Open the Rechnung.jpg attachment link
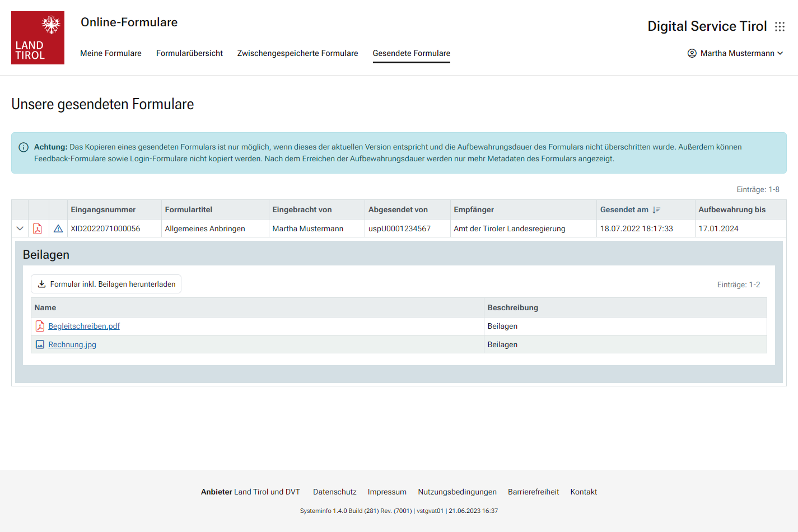 pos(72,344)
